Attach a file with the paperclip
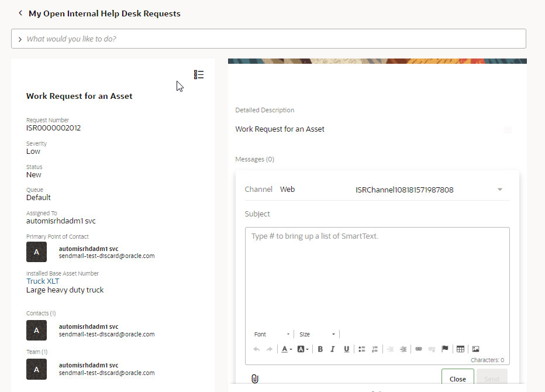The height and width of the screenshot is (392, 545). (255, 379)
